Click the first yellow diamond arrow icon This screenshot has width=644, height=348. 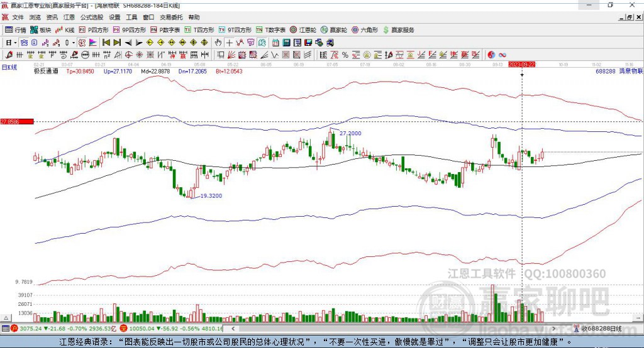(150, 43)
